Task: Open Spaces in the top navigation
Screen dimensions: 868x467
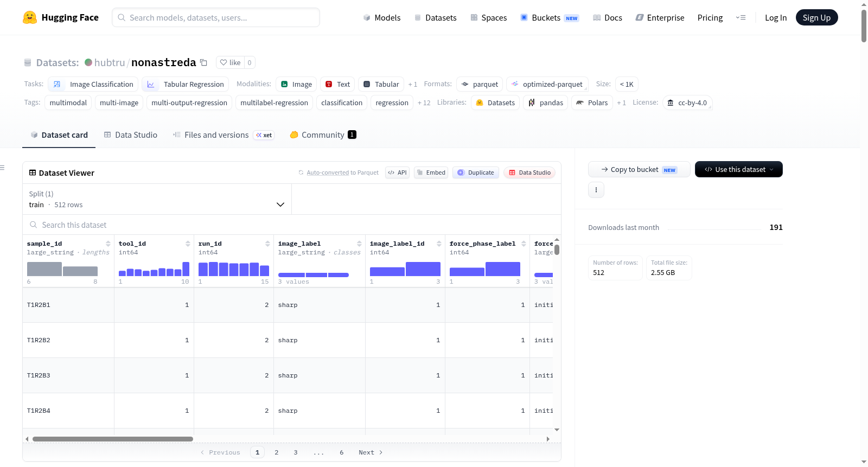Action: pyautogui.click(x=489, y=17)
